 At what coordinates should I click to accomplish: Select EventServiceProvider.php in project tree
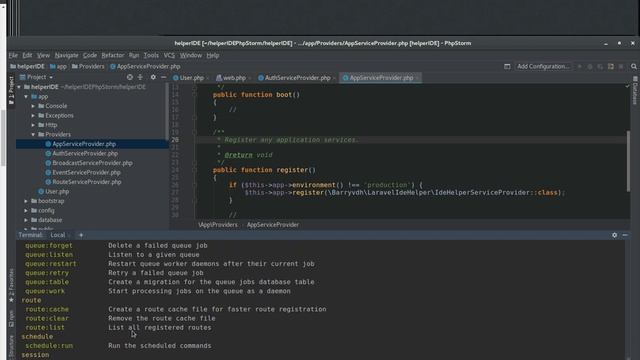[x=86, y=172]
